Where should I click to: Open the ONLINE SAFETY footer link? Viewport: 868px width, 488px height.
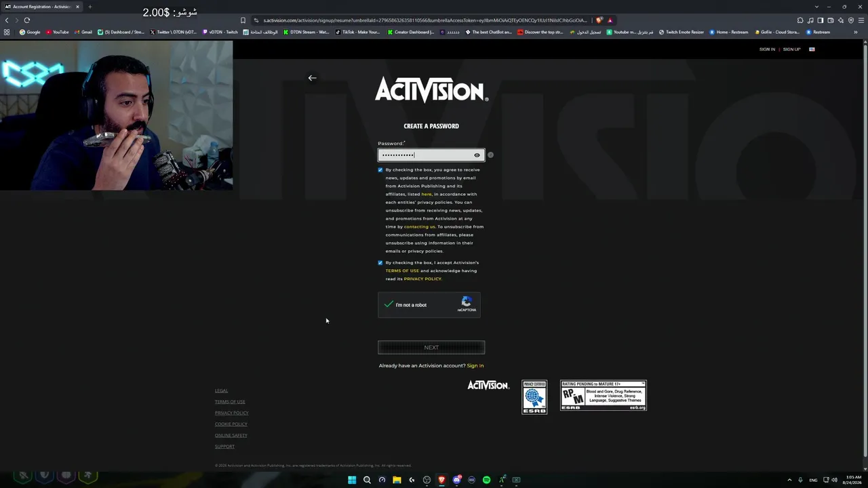[231, 435]
